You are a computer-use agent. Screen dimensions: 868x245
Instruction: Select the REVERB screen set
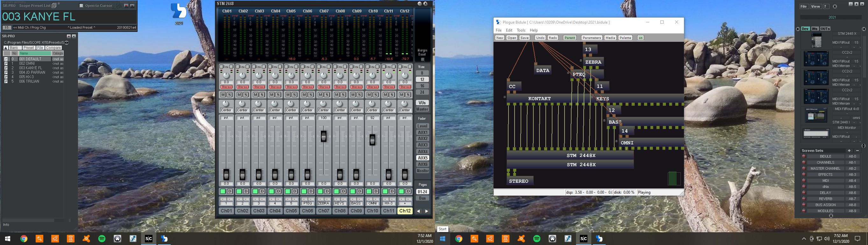826,199
